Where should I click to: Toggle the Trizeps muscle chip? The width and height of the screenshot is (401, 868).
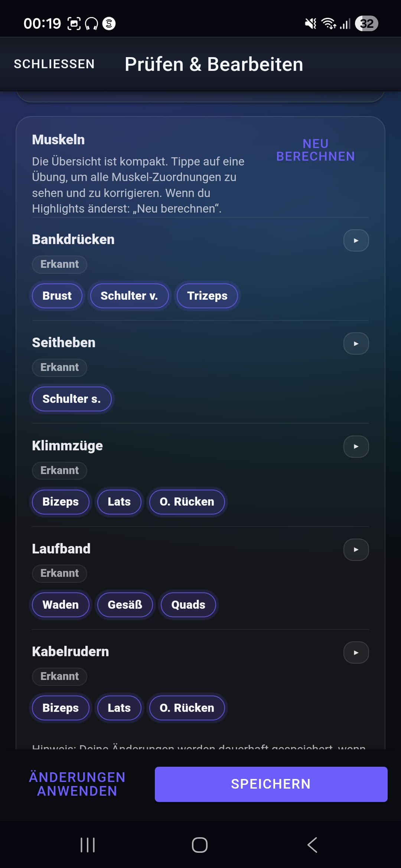[x=207, y=296]
